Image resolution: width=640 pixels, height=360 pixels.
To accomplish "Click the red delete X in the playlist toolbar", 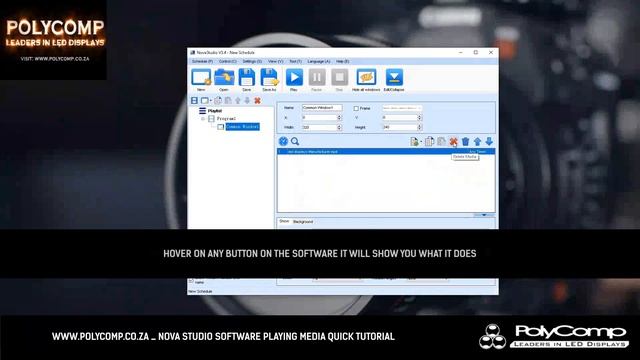I will (257, 100).
